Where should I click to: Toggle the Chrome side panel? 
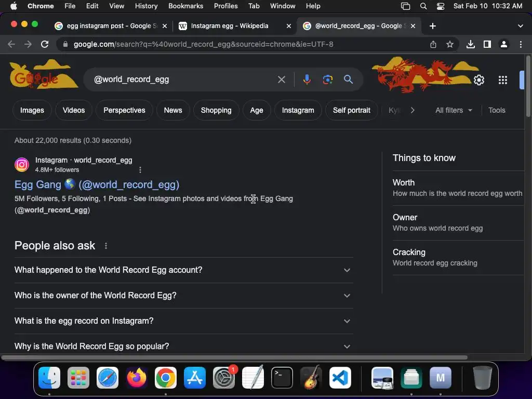coord(487,44)
